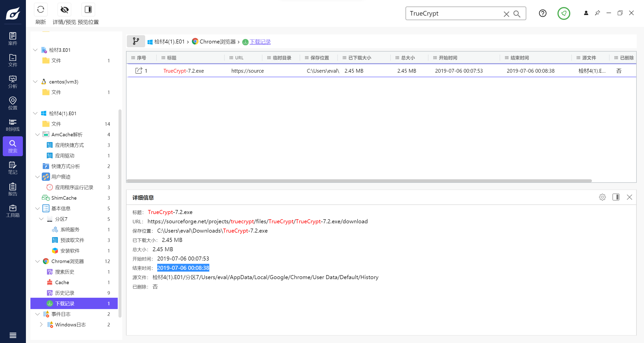Viewport: 644px width, 343px height.
Task: Collapse the Chrome浏览器 node
Action: point(37,261)
